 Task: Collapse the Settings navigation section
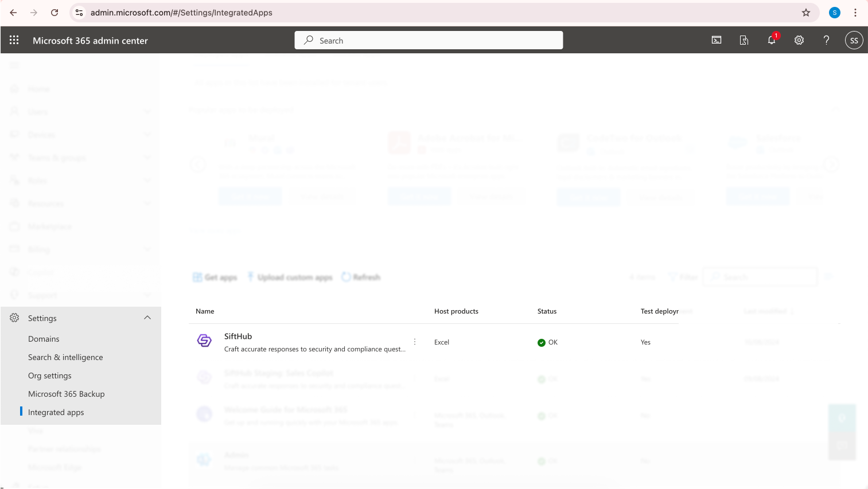[147, 318]
